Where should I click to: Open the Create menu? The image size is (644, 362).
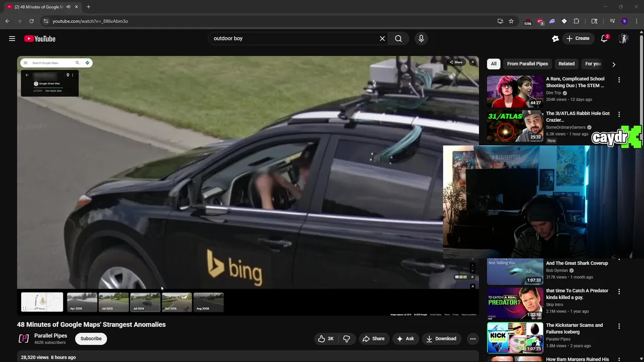tap(578, 39)
